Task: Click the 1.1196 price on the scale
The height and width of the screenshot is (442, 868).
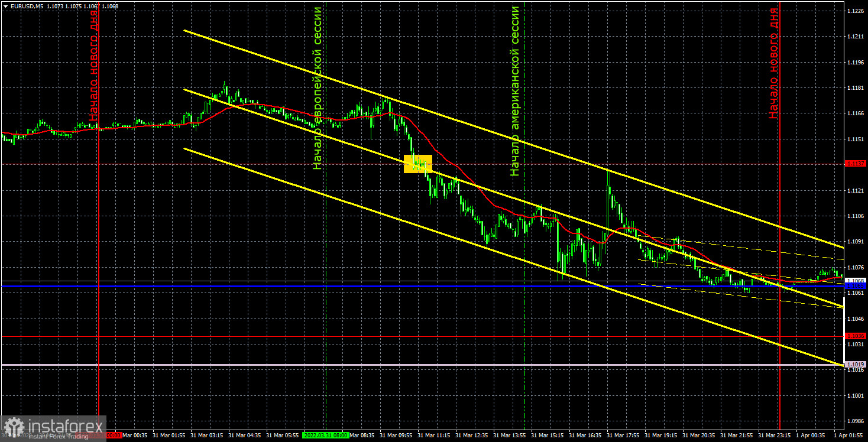Action: coord(855,62)
